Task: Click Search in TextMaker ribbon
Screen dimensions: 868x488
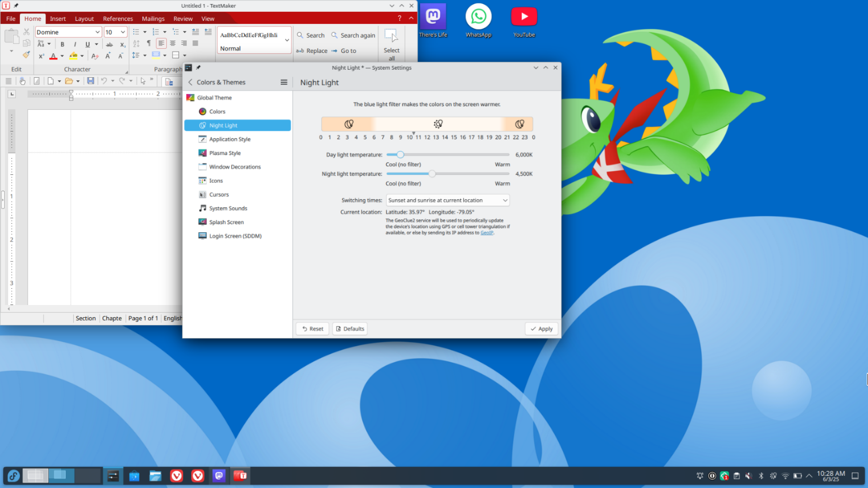Action: tap(311, 35)
